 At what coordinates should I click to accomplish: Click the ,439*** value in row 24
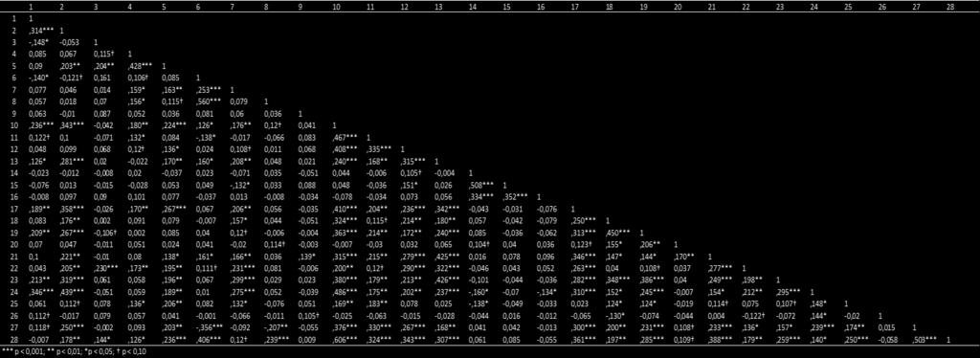point(72,292)
